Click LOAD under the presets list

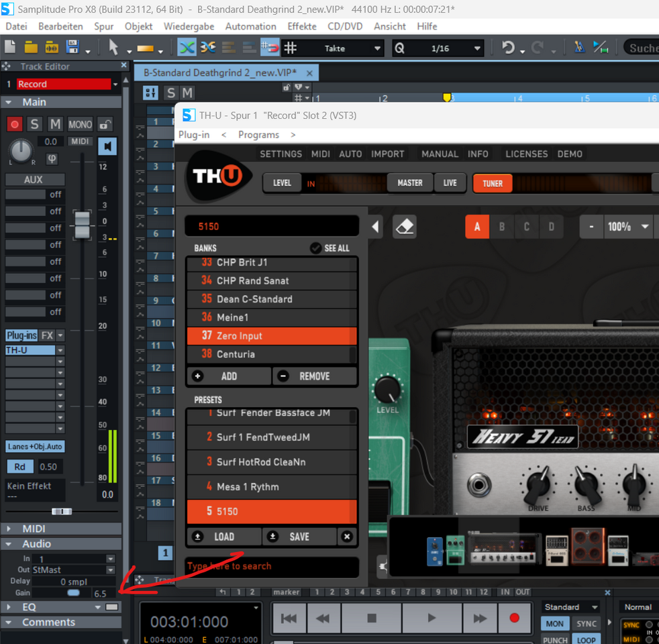pos(224,537)
